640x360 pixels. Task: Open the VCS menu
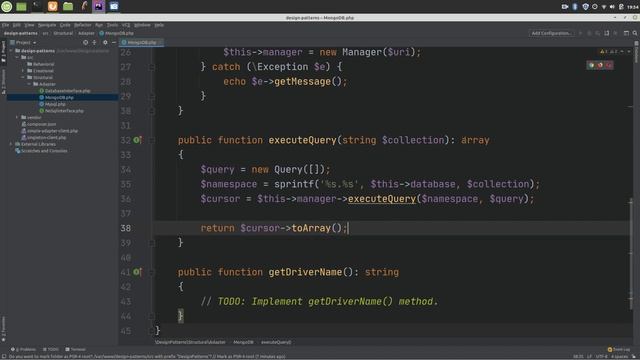126,25
